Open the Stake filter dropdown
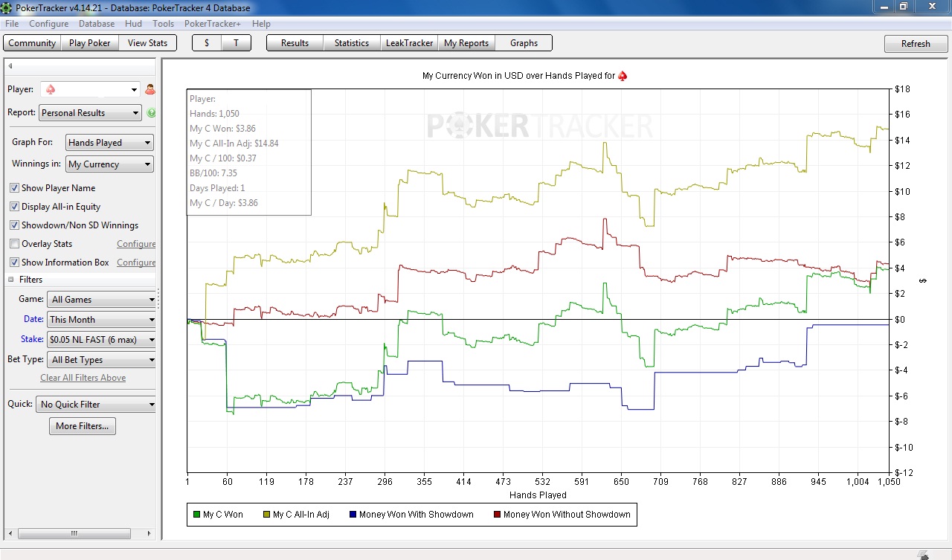Viewport: 952px width, 560px height. [x=102, y=340]
